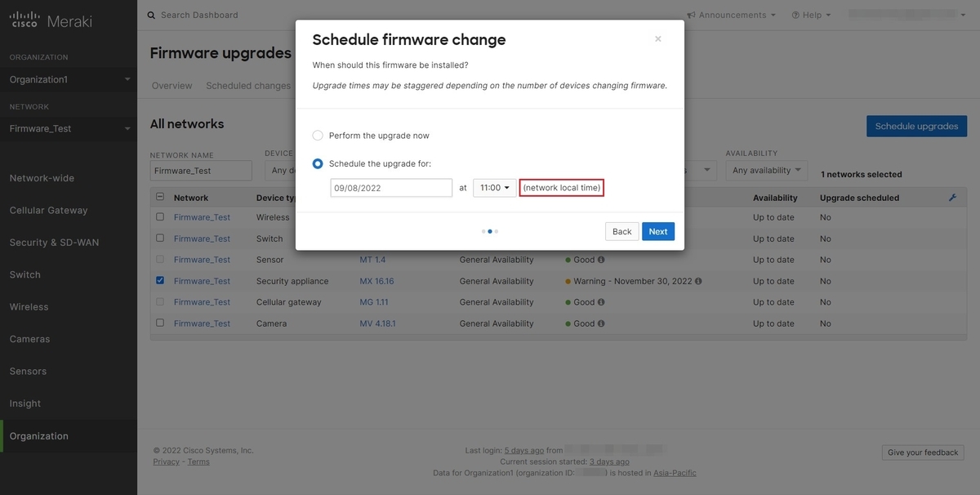Expand the account dropdown at top right
Viewport: 980px width, 495px height.
point(962,13)
